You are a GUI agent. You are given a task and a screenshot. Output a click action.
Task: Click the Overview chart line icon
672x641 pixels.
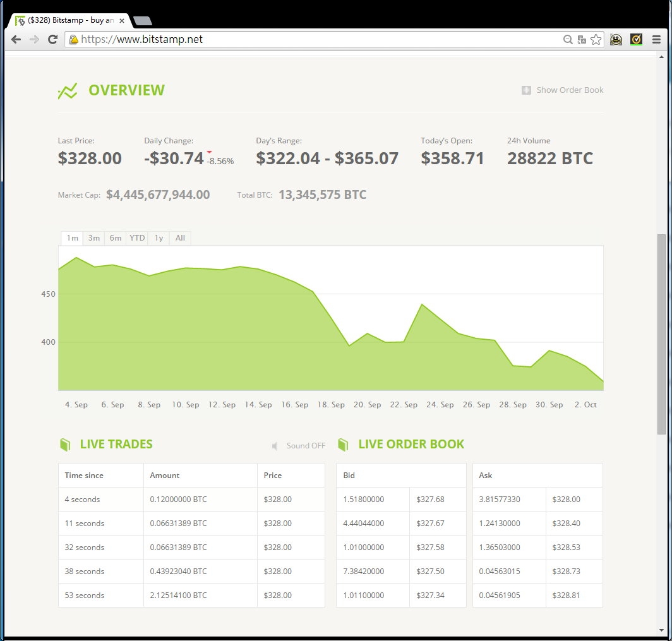pyautogui.click(x=68, y=90)
